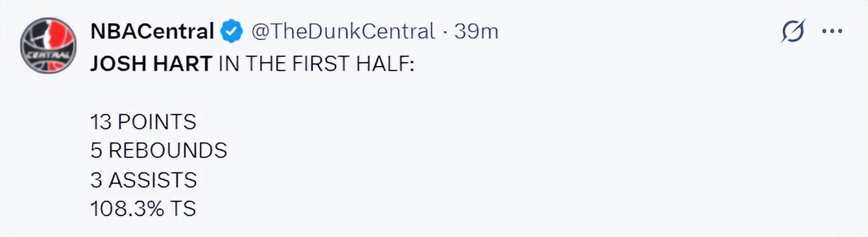This screenshot has height=237, width=868.
Task: Click the word REBOUNDS in the post
Action: 167,150
